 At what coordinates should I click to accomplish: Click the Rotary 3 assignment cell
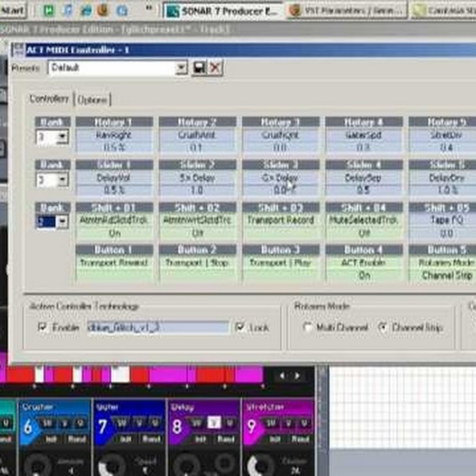pos(281,140)
